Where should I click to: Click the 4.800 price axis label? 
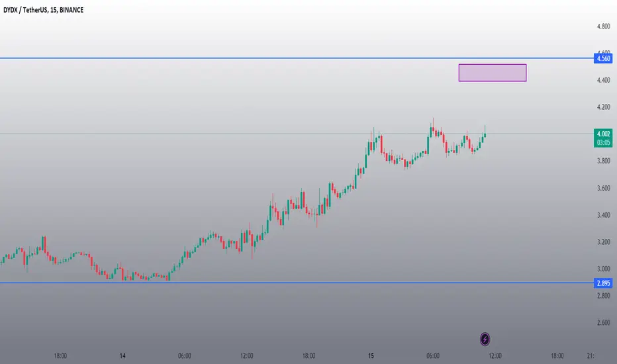603,26
